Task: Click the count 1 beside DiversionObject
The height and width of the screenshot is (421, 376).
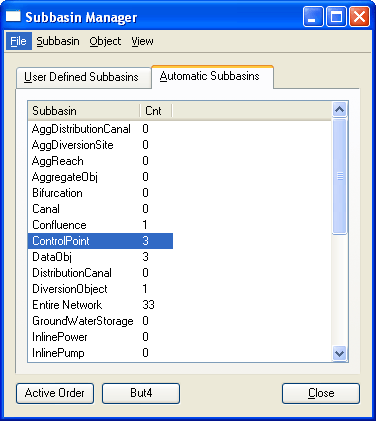Action: (x=145, y=289)
